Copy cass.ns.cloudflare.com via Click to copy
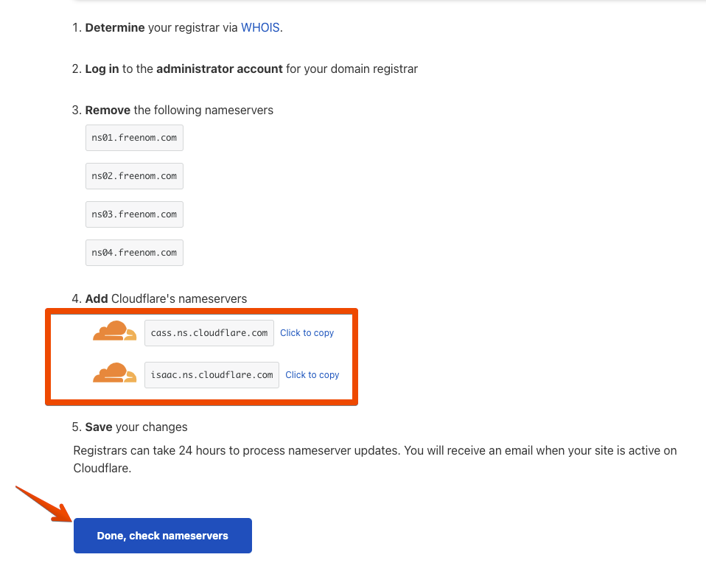Viewport: 706px width, 588px height. tap(307, 333)
